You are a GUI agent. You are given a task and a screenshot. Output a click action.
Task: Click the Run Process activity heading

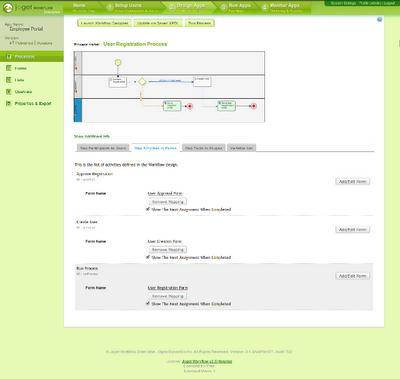87,268
